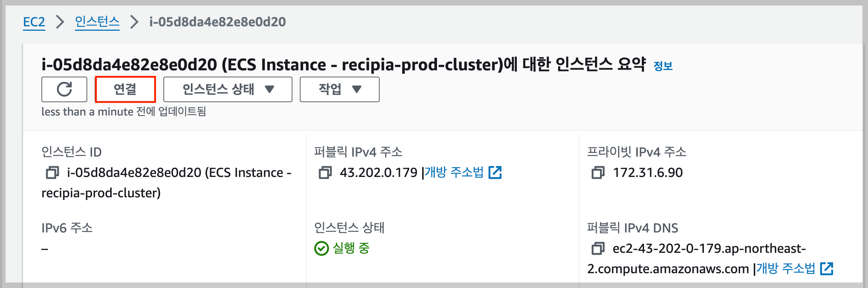Click the 정보 info link
Screen dimensions: 868x288
click(663, 66)
